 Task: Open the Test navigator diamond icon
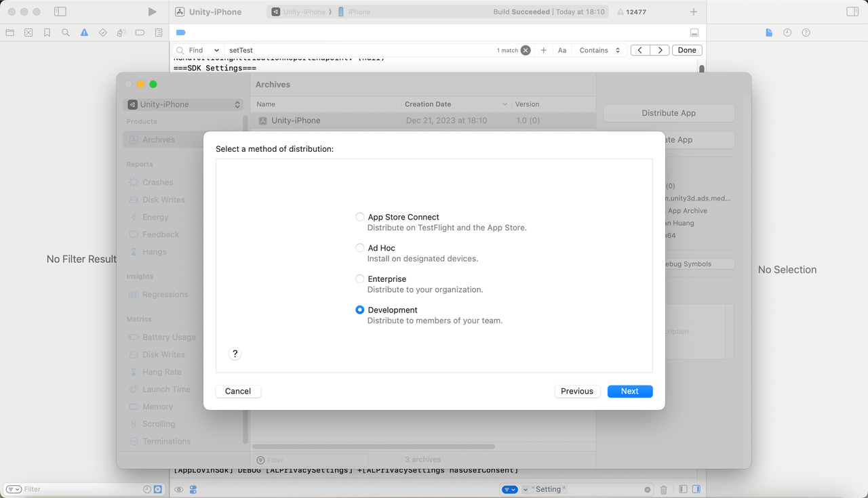[103, 33]
